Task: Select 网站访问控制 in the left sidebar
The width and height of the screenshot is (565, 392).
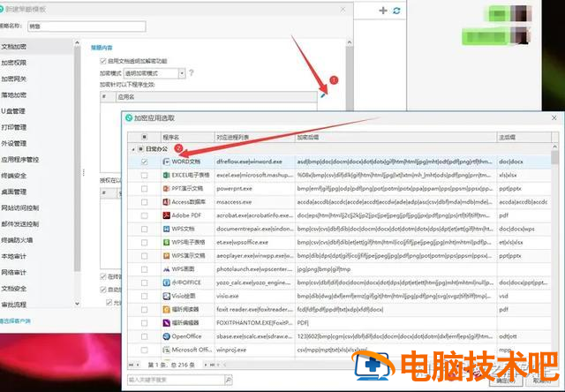Action: (x=19, y=207)
